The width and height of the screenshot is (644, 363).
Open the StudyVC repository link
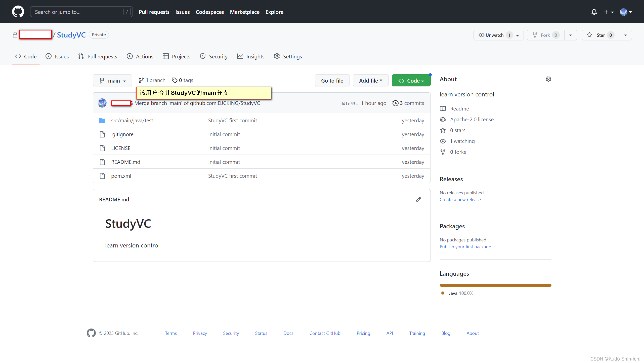tap(71, 35)
